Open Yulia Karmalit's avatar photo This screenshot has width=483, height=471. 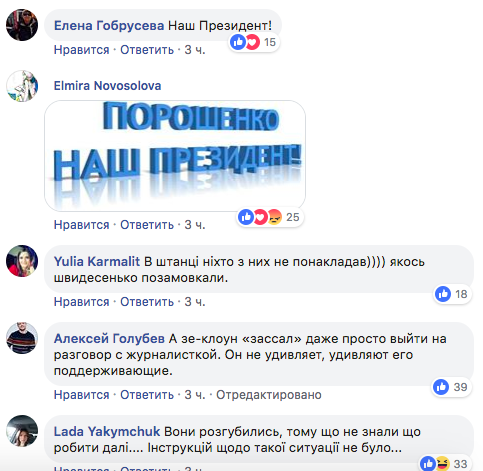coord(22,261)
